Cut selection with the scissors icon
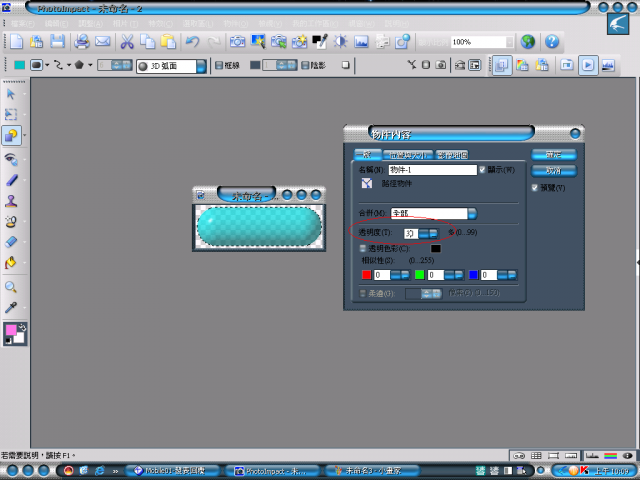The height and width of the screenshot is (480, 640). (127, 42)
